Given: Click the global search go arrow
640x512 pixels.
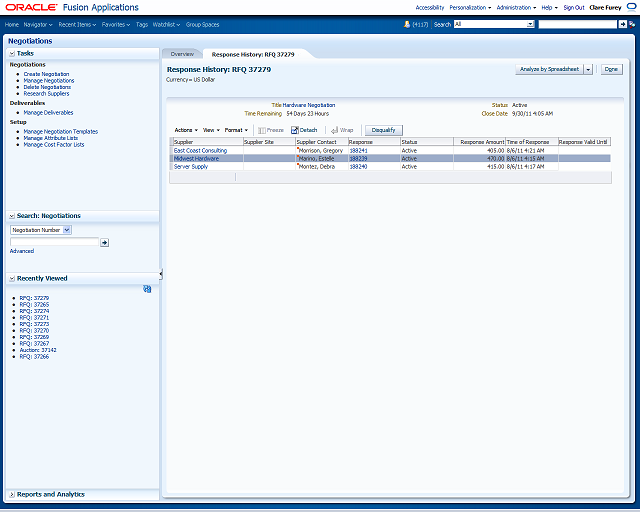Looking at the screenshot, I should (x=622, y=24).
